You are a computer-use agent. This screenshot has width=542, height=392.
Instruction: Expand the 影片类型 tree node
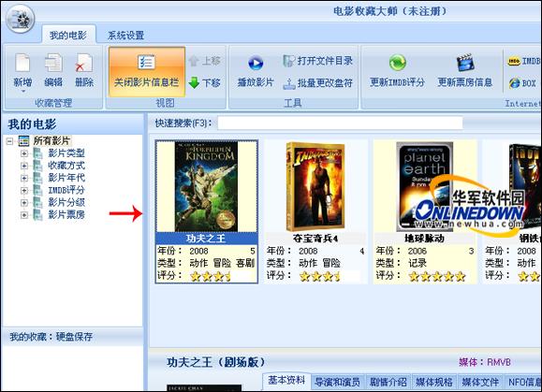pos(24,153)
